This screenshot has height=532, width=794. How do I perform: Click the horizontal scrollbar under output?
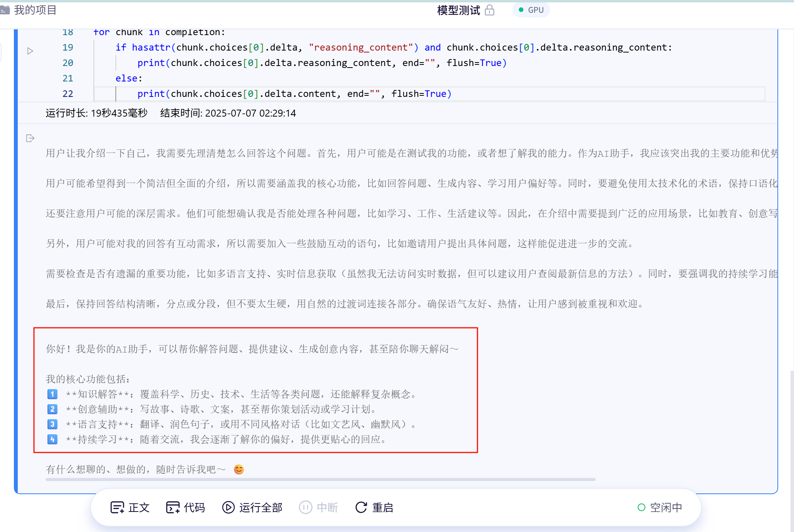[x=320, y=479]
